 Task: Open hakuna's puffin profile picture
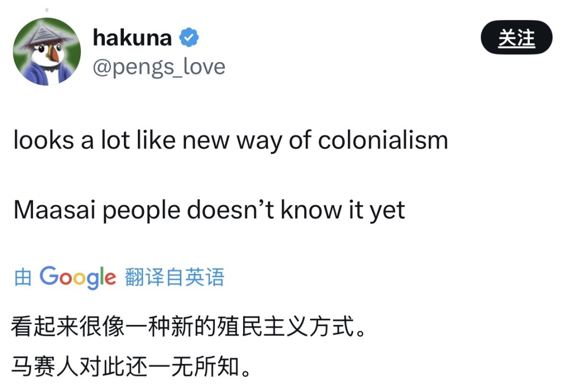pos(47,52)
